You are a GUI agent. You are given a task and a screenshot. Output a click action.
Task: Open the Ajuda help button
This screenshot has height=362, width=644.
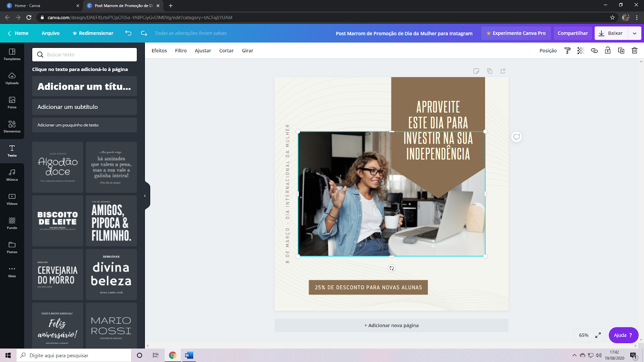(x=623, y=335)
